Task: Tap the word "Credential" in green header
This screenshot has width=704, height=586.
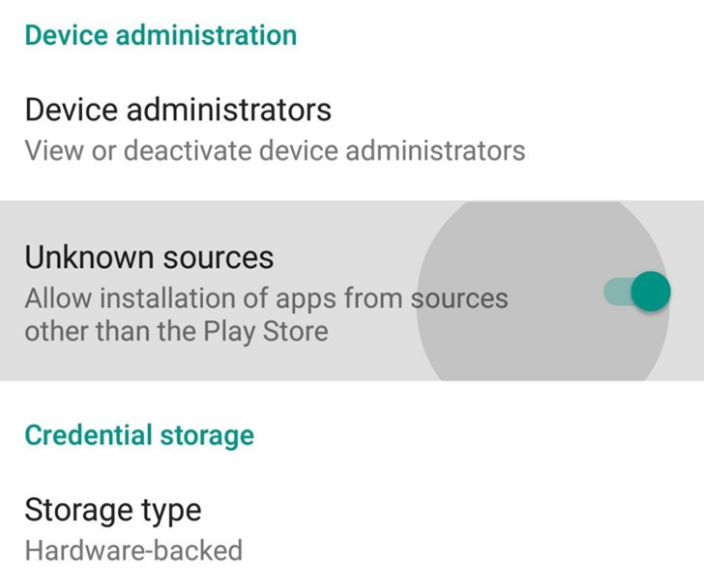Action: [82, 435]
